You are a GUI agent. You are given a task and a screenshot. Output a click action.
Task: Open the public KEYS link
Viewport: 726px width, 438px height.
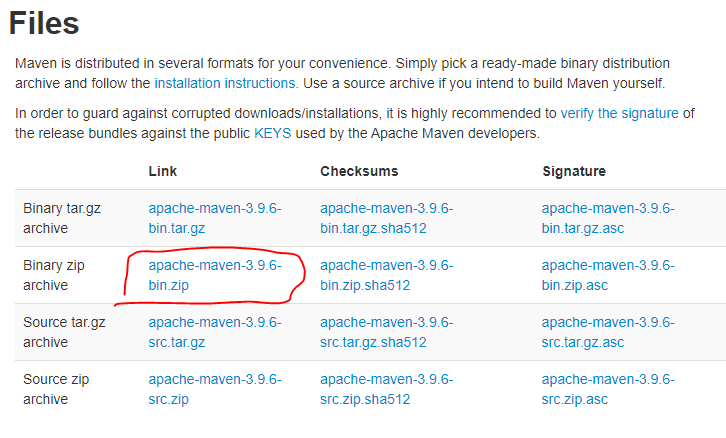(x=273, y=133)
